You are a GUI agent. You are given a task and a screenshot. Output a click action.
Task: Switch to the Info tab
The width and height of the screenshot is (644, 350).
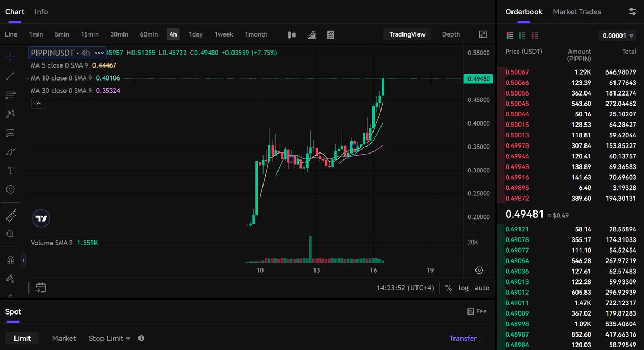[x=41, y=11]
